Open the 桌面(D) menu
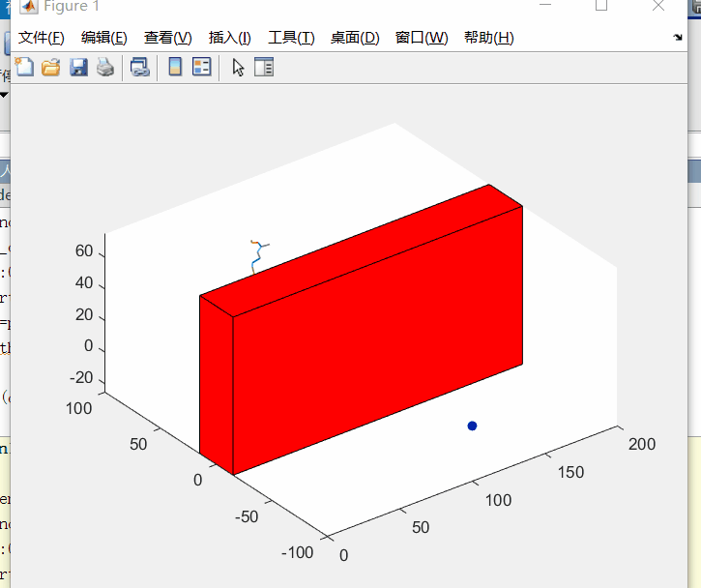Viewport: 701px width, 588px height. tap(355, 38)
